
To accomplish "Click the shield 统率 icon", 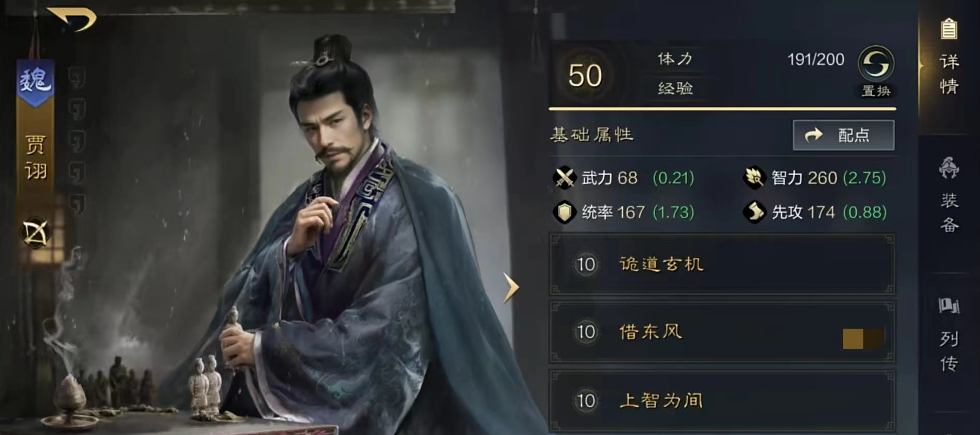I will tap(564, 212).
